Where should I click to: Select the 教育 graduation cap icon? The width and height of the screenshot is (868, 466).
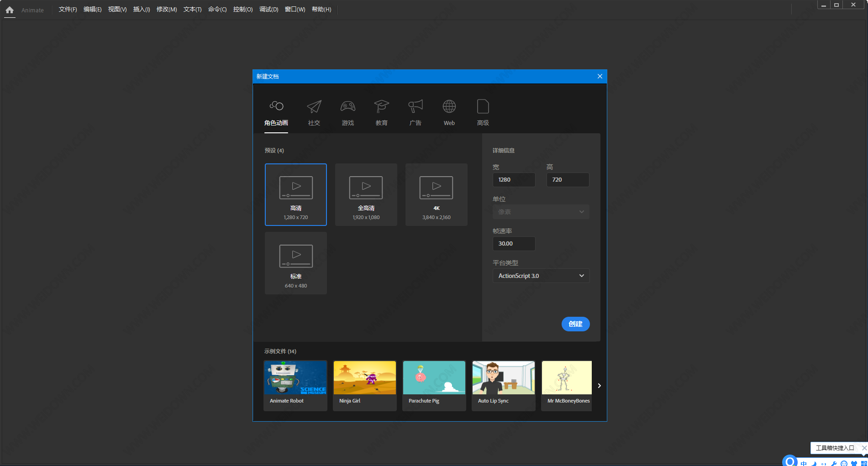tap(382, 106)
